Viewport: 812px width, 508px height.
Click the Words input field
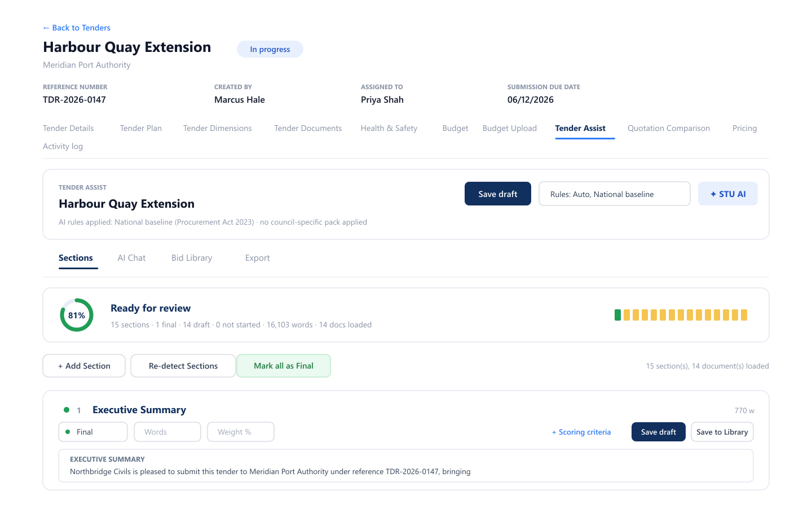[167, 432]
